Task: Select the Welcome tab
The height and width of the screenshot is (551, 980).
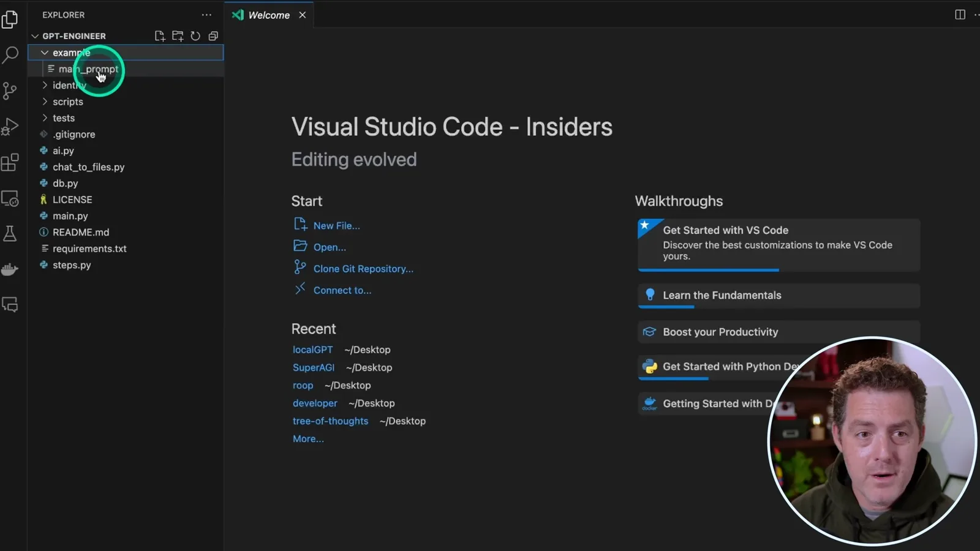Action: (269, 15)
